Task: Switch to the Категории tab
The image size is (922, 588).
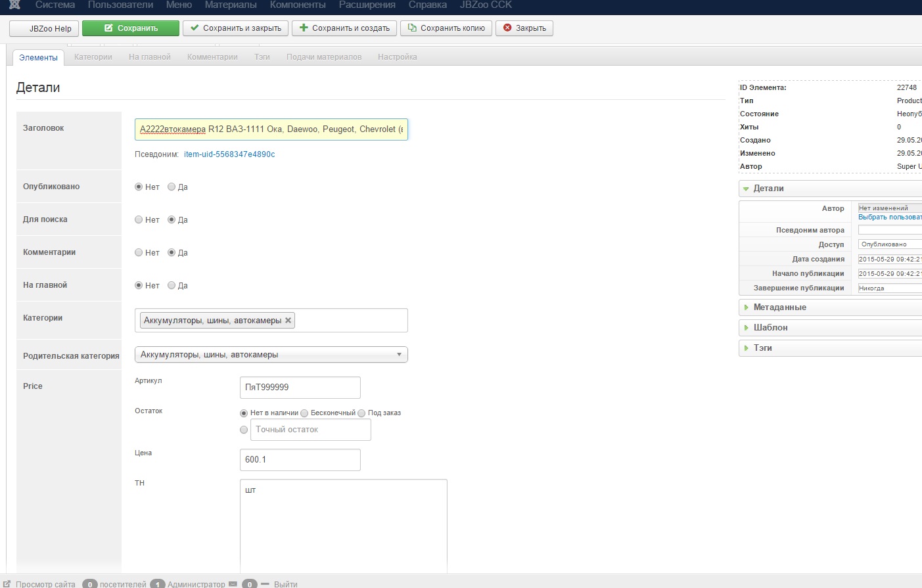Action: pyautogui.click(x=93, y=57)
